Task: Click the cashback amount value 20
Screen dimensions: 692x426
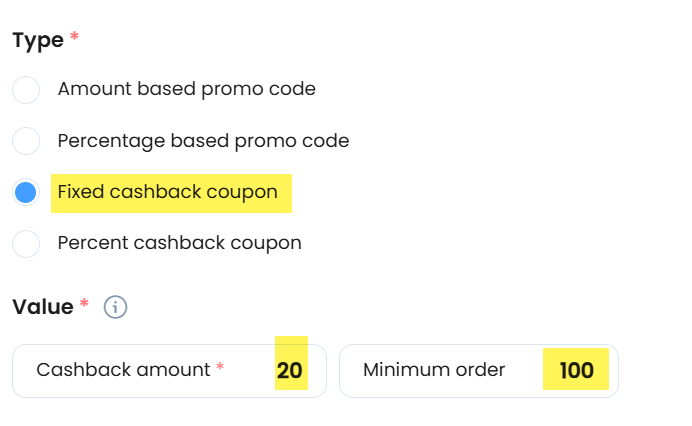Action: [x=290, y=370]
